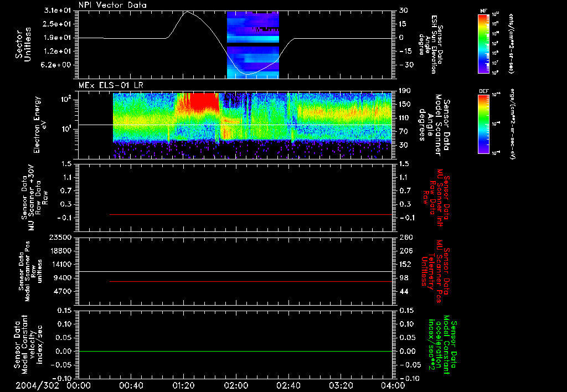
Task: Click the "23500" scanner position tick
Action: pyautogui.click(x=60, y=237)
